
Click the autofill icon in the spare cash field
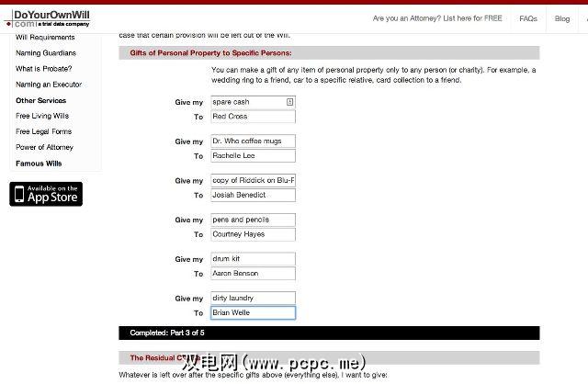tap(289, 102)
